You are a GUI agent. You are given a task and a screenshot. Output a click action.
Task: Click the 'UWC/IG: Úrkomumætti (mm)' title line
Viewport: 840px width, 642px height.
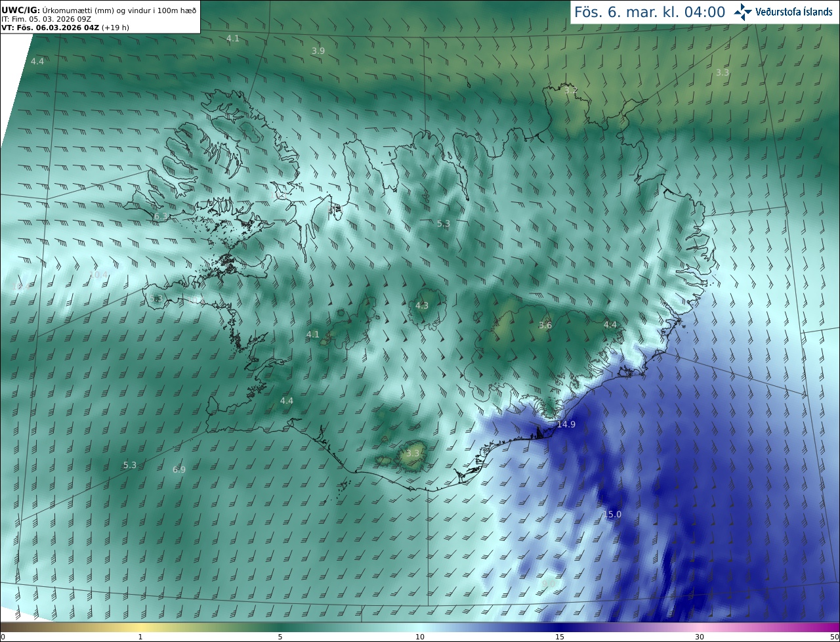pos(98,11)
